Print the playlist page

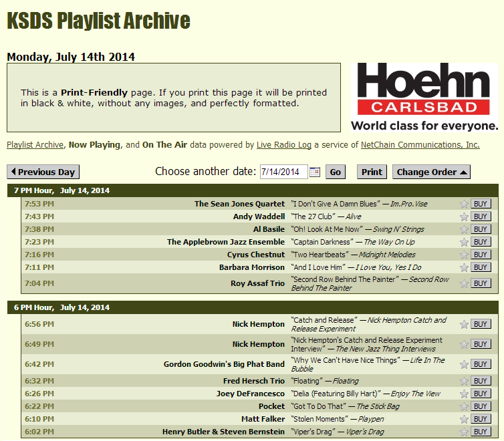coord(372,172)
